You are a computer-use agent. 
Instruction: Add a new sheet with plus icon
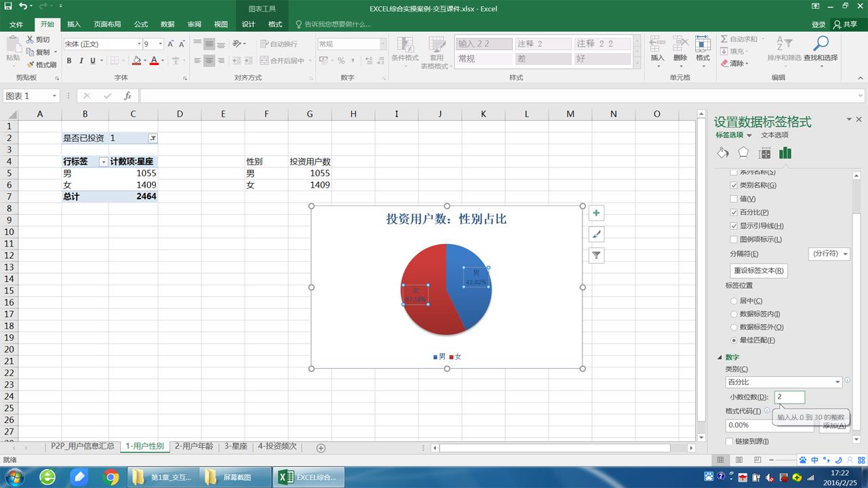pyautogui.click(x=321, y=448)
